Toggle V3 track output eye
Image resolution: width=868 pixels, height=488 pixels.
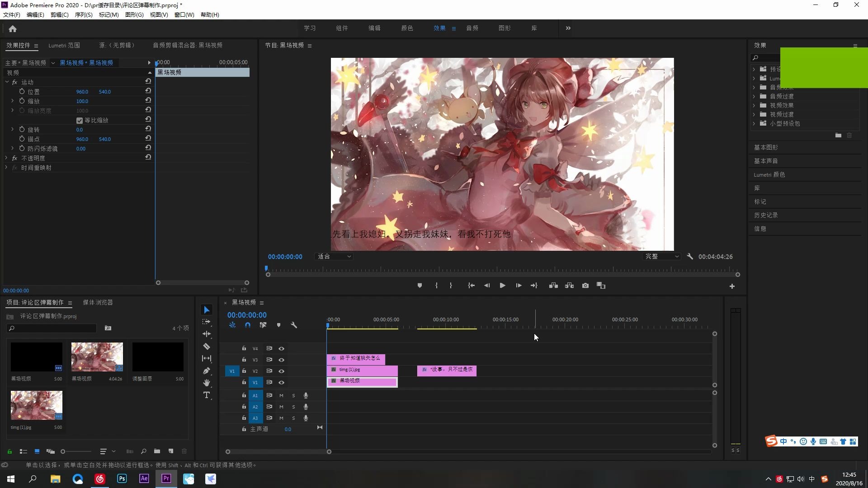click(281, 360)
